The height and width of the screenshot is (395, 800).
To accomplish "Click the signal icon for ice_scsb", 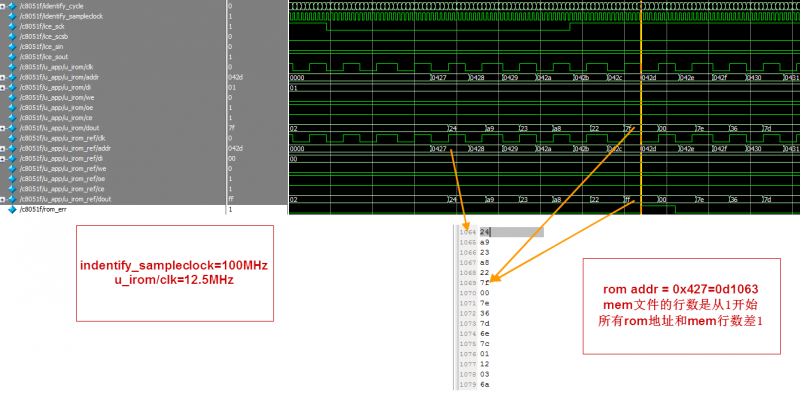I will click(12, 37).
